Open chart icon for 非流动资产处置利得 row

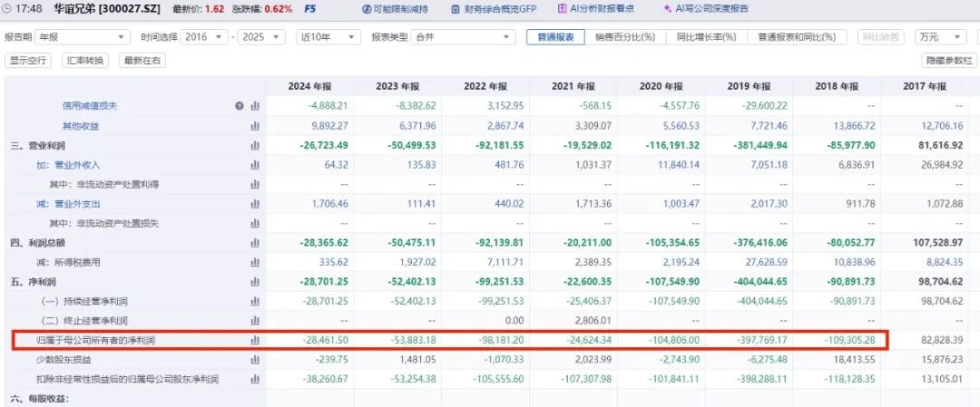tap(254, 185)
